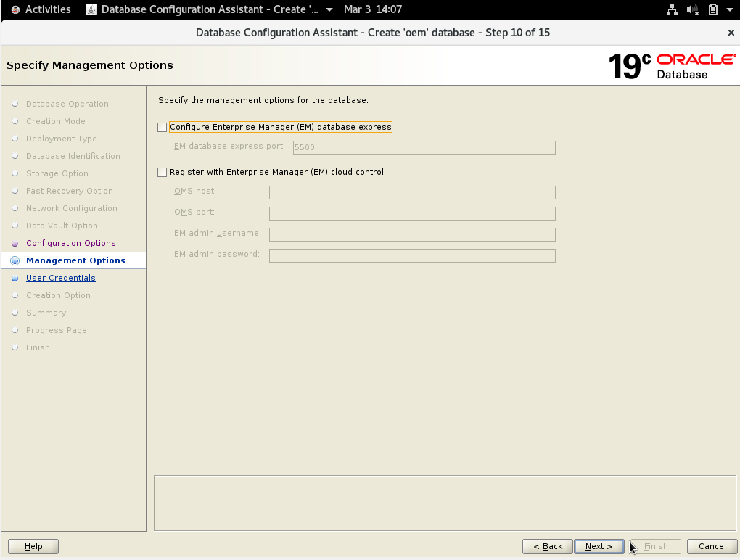This screenshot has width=740, height=560.
Task: Click the Creation Mode step label
Action: pos(56,121)
